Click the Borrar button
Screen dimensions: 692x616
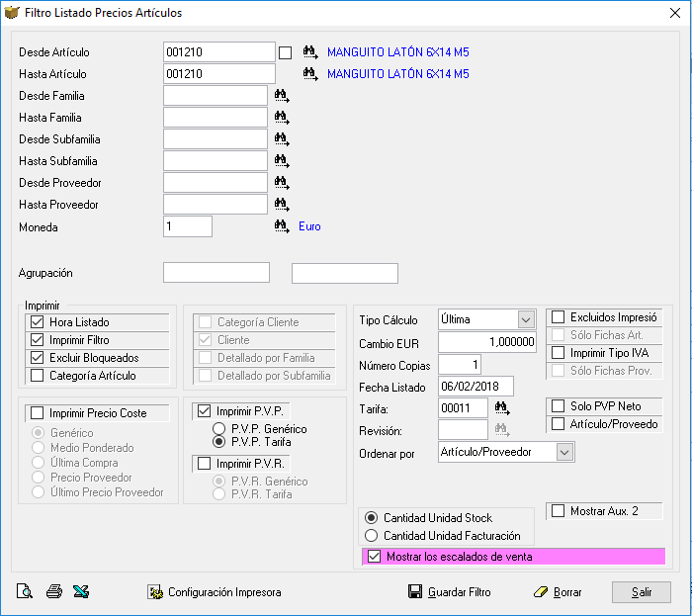coord(558,592)
